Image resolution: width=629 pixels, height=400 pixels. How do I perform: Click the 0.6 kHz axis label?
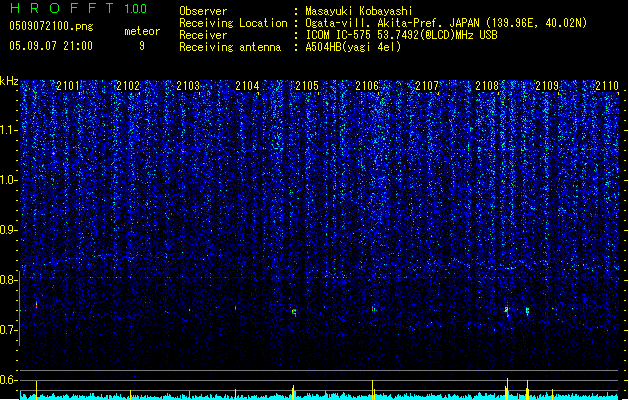pos(9,380)
